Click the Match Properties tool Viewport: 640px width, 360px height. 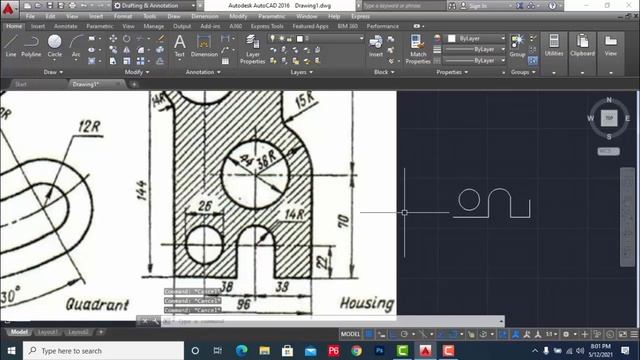pyautogui.click(x=418, y=49)
